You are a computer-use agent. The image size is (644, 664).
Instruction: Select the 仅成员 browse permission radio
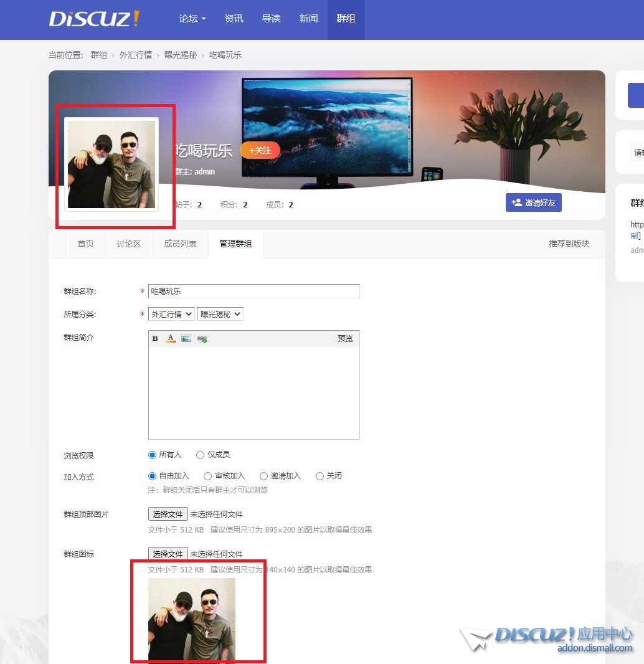pos(200,455)
